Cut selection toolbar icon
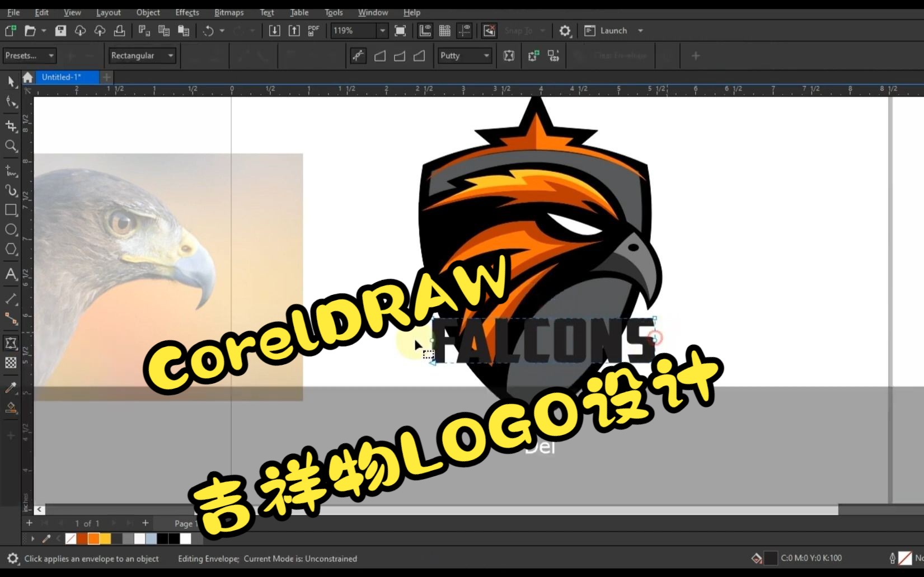The image size is (924, 577). tap(144, 31)
